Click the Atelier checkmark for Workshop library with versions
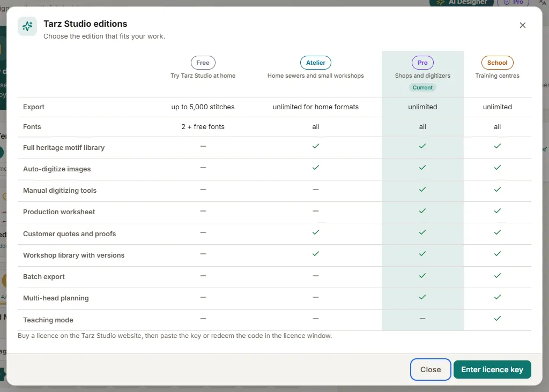 (x=315, y=254)
